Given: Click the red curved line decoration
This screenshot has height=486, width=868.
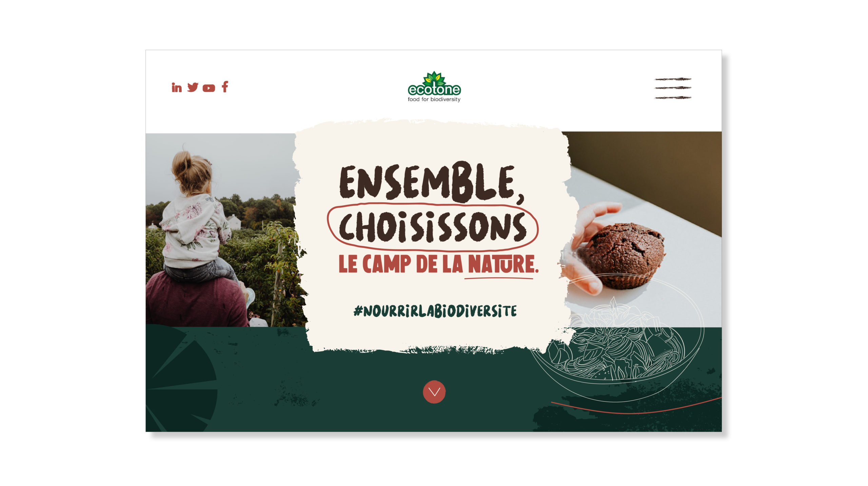Looking at the screenshot, I should coord(636,407).
